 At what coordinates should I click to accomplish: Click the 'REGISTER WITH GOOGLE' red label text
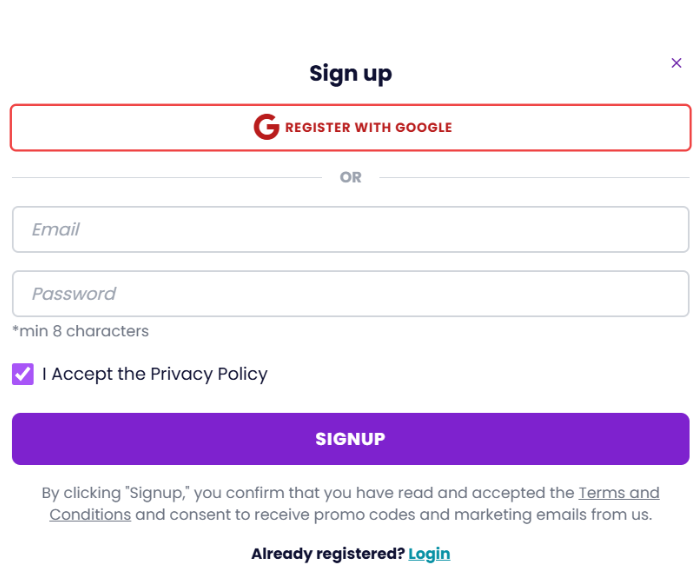click(x=369, y=128)
